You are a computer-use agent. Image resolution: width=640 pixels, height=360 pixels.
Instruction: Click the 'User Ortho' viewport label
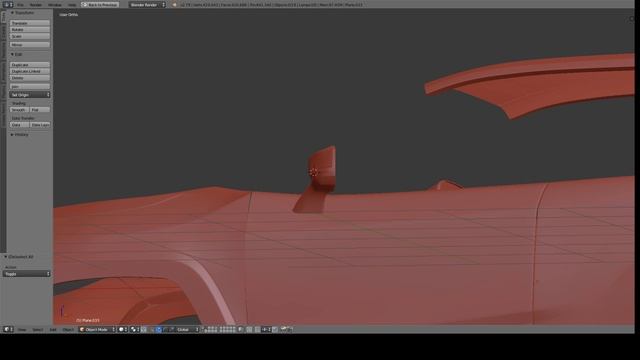click(69, 15)
